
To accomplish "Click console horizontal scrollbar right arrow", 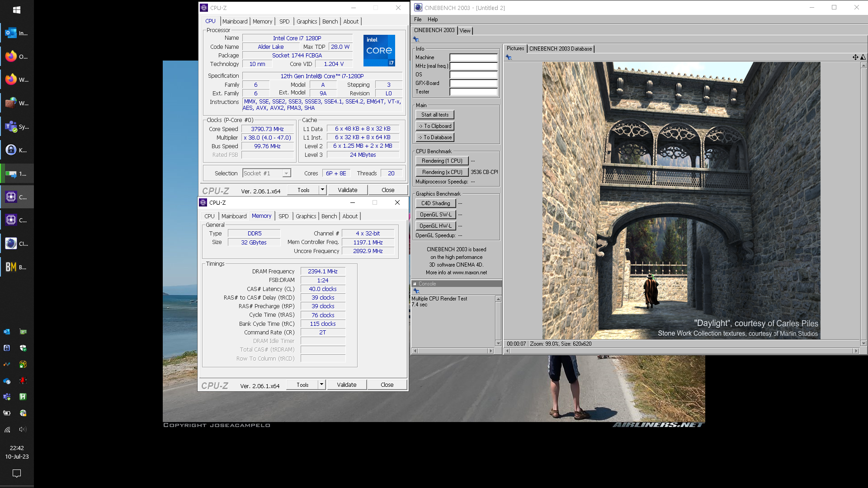I will (x=491, y=351).
